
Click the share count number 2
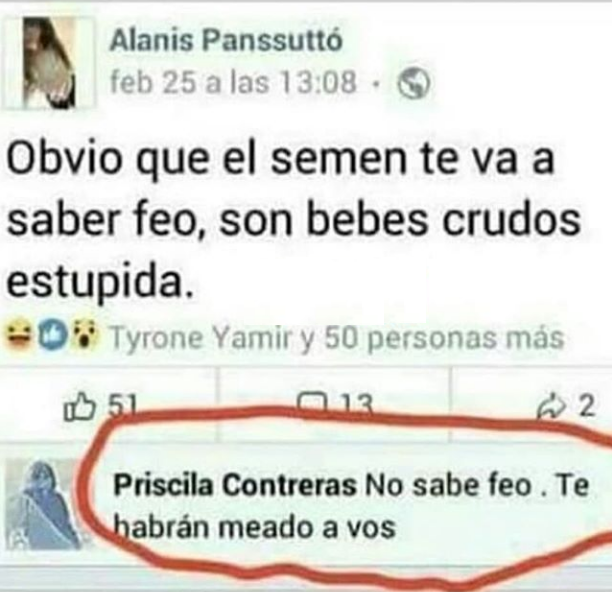pos(586,406)
